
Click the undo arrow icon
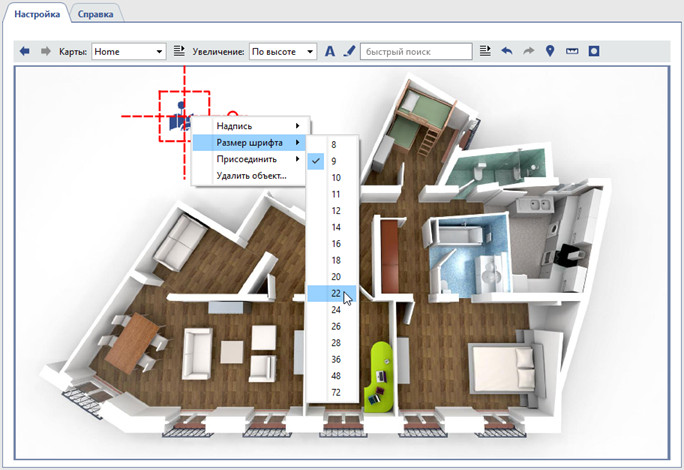tap(507, 51)
